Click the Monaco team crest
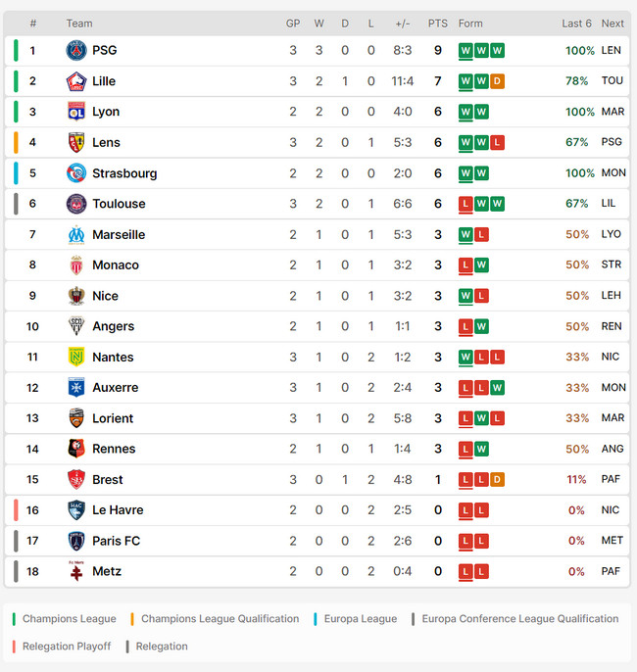The height and width of the screenshot is (672, 637). (76, 265)
